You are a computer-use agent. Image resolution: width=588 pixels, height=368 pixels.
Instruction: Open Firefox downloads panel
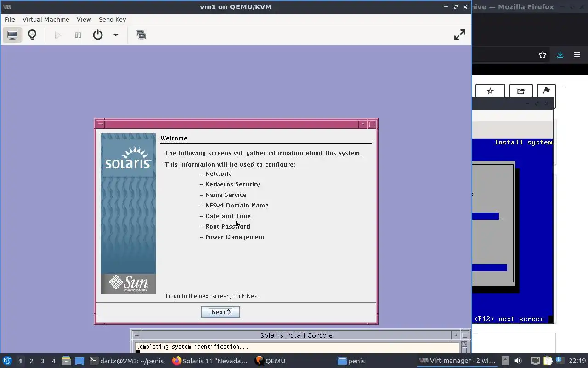[x=560, y=55]
